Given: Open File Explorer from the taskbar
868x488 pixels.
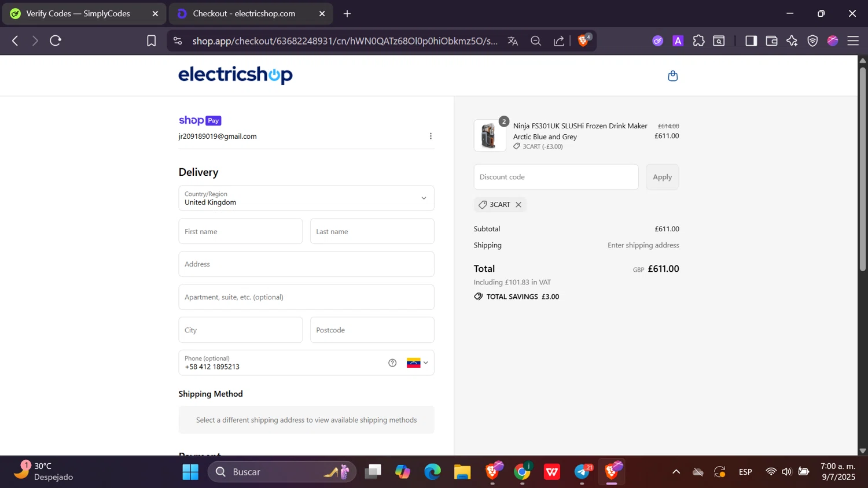Looking at the screenshot, I should pos(462,472).
